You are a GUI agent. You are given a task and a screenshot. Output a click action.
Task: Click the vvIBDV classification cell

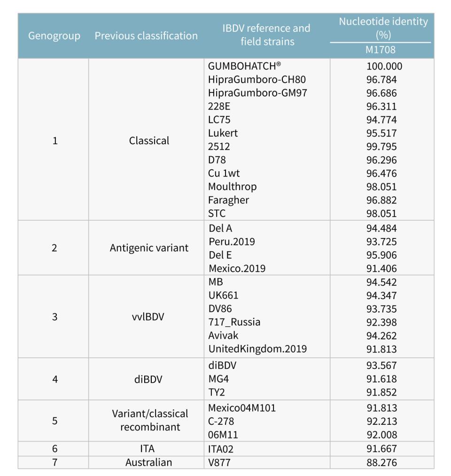coord(146,316)
